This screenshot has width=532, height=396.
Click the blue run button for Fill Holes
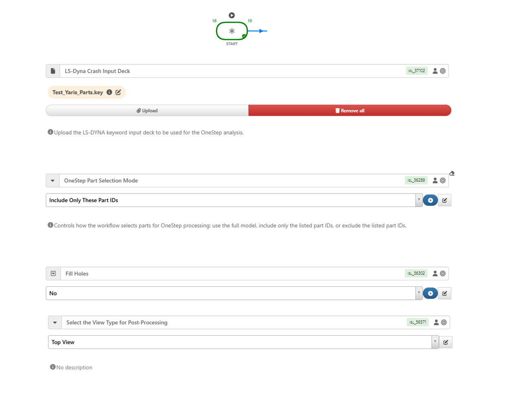pyautogui.click(x=430, y=293)
